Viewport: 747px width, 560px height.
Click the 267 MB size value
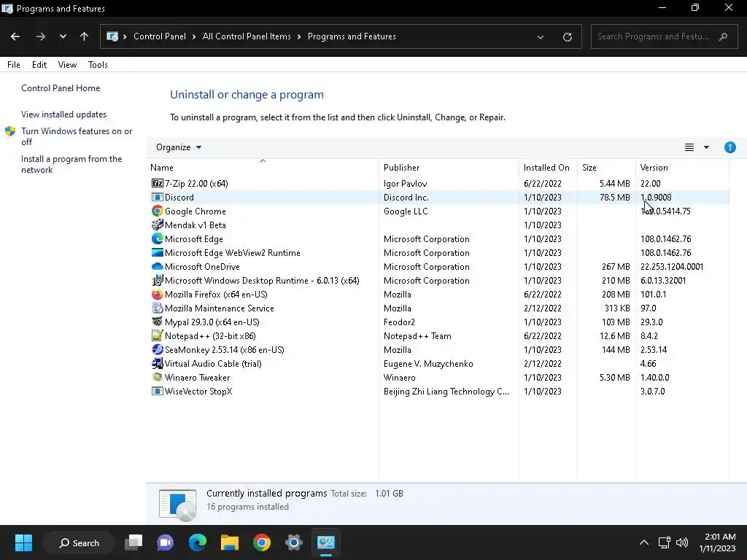(x=616, y=267)
